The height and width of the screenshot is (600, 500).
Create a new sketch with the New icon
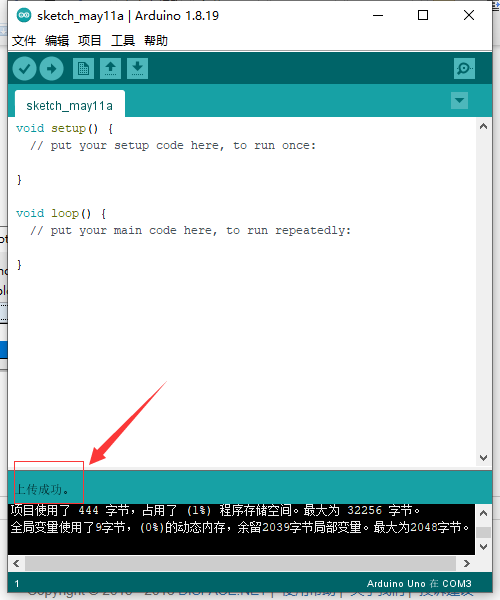point(83,69)
